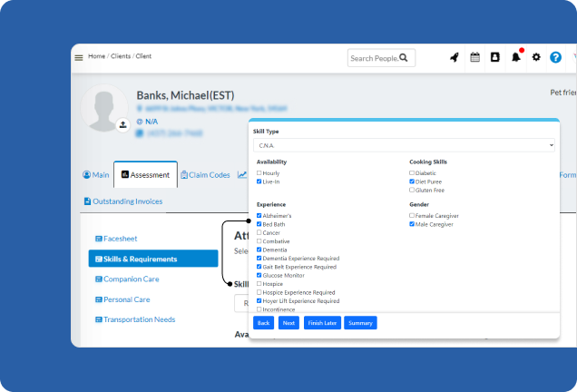Open settings gear icon
Image resolution: width=577 pixels, height=392 pixels.
coord(536,57)
